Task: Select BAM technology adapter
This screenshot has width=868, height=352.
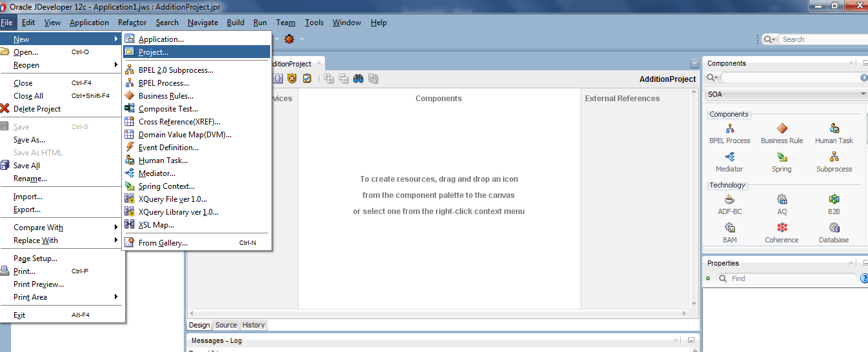Action: pos(729,233)
